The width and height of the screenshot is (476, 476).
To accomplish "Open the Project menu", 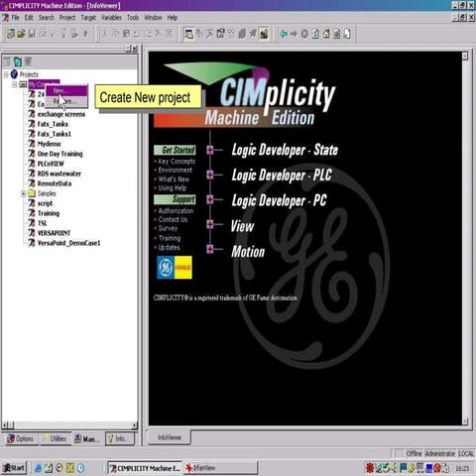I will 67,18.
